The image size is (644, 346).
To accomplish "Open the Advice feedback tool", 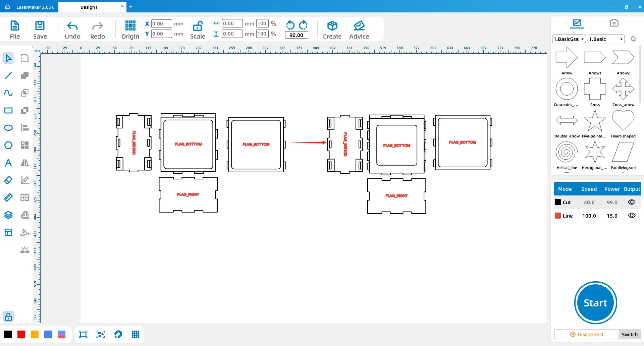I will (359, 30).
